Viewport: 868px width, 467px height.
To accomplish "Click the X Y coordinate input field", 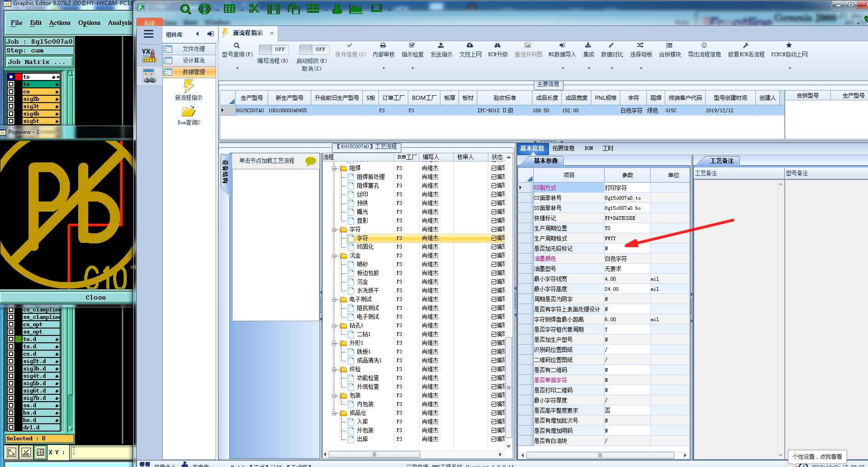I will pyautogui.click(x=102, y=452).
